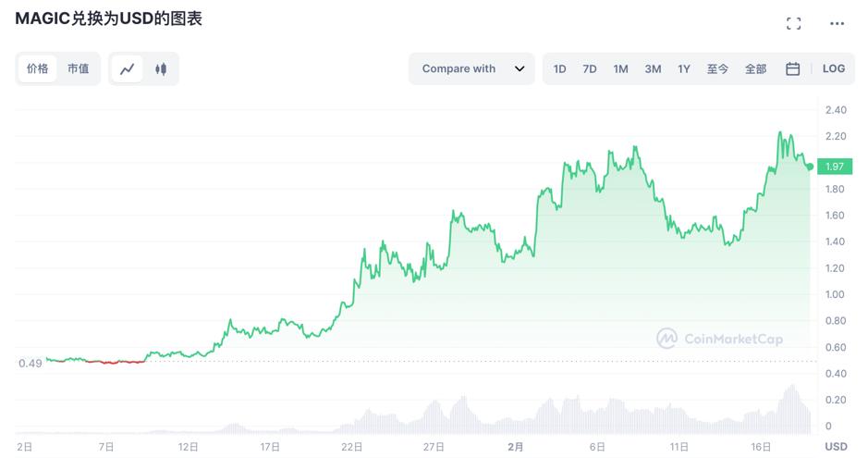Switch to candlestick chart icon

point(161,68)
